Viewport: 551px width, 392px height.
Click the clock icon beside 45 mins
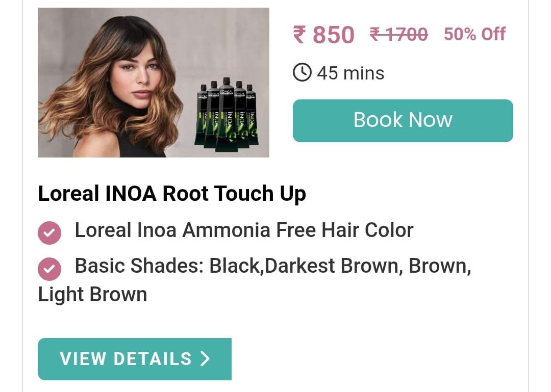(x=302, y=72)
